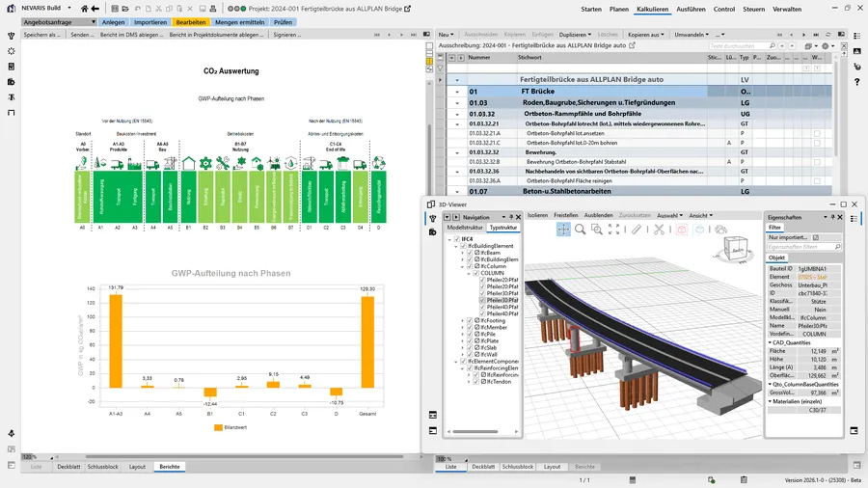
Task: Open the Steuern menu
Action: tap(753, 9)
